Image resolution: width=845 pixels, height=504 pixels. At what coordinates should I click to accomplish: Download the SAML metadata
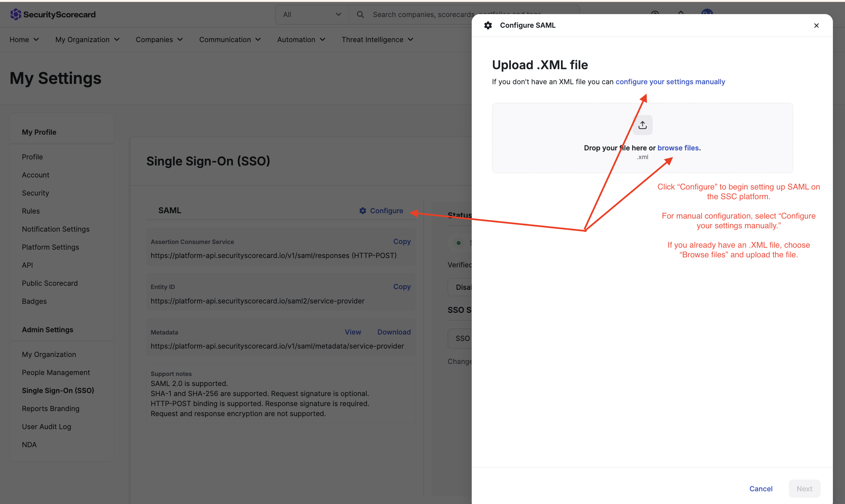click(394, 332)
